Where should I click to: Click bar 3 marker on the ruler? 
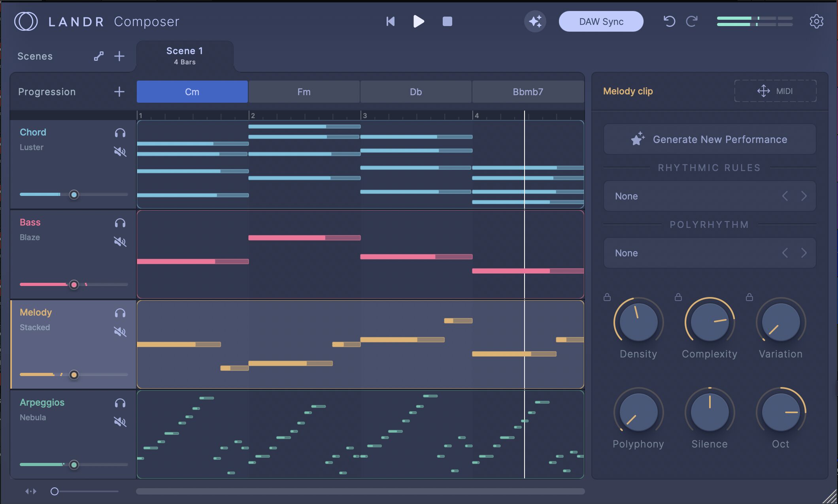click(364, 115)
